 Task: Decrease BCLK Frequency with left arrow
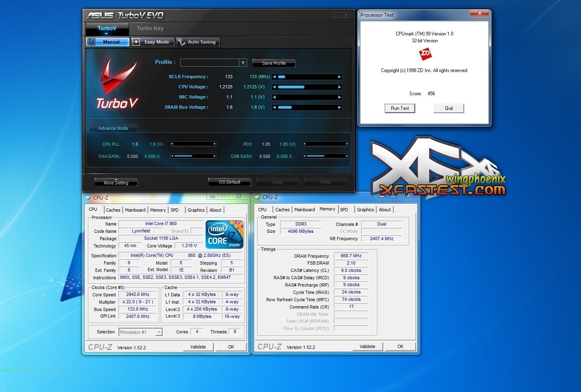tap(274, 77)
